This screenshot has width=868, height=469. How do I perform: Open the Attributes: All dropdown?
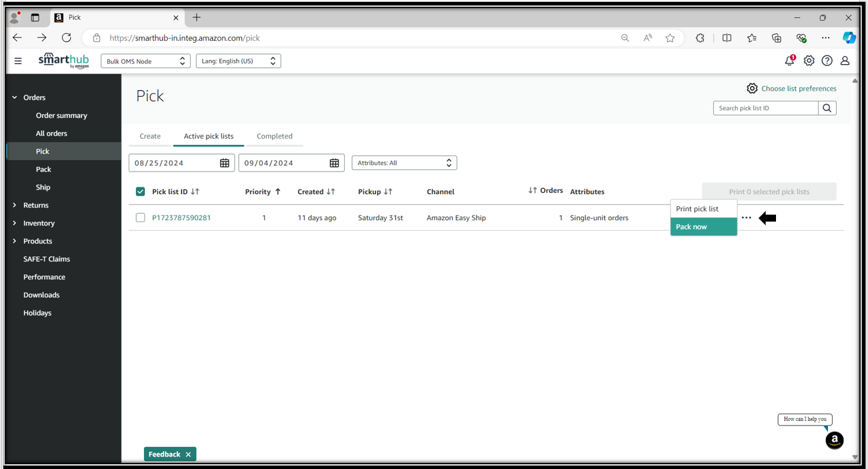click(404, 163)
